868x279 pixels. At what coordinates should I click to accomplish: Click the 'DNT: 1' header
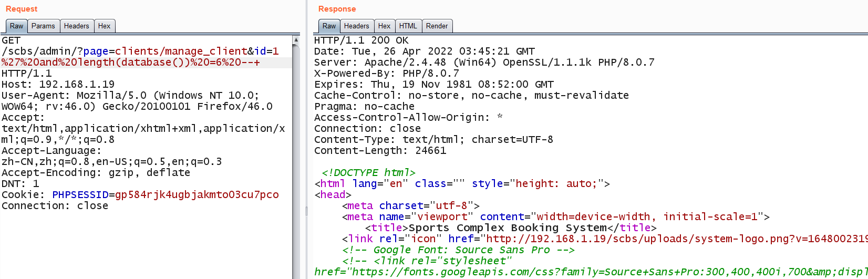20,184
